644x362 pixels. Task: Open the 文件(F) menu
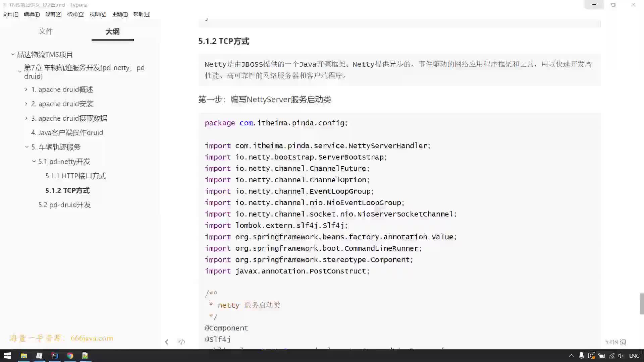[10, 14]
